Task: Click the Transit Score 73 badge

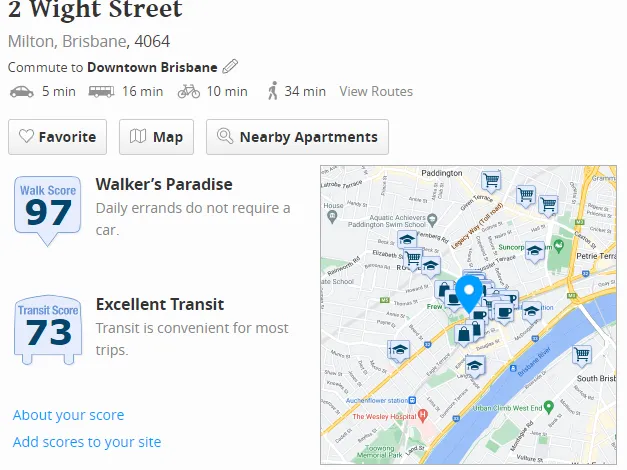Action: pos(48,328)
